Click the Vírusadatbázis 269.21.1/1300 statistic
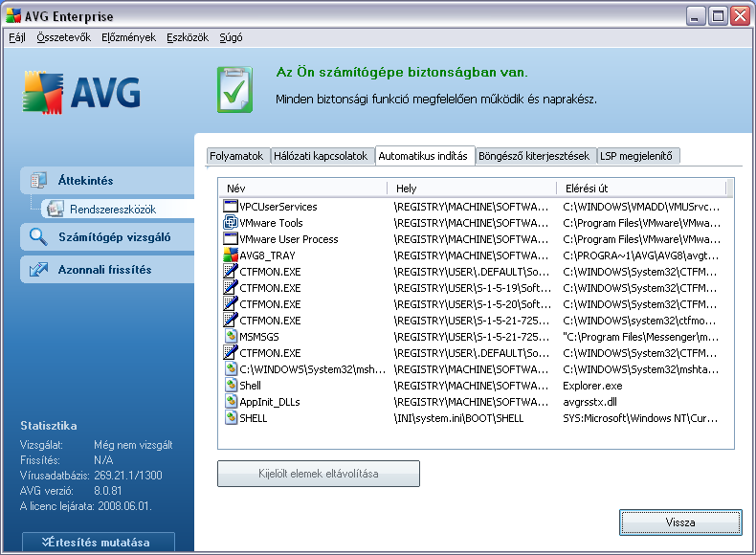This screenshot has width=756, height=555. tap(91, 476)
